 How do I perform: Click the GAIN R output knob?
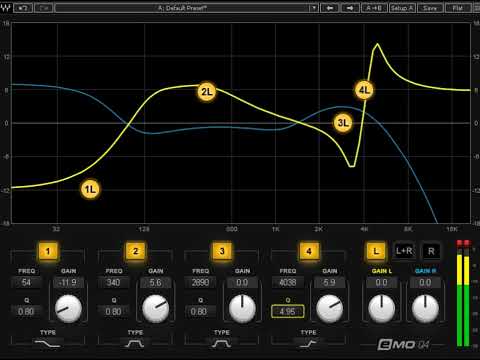(425, 309)
